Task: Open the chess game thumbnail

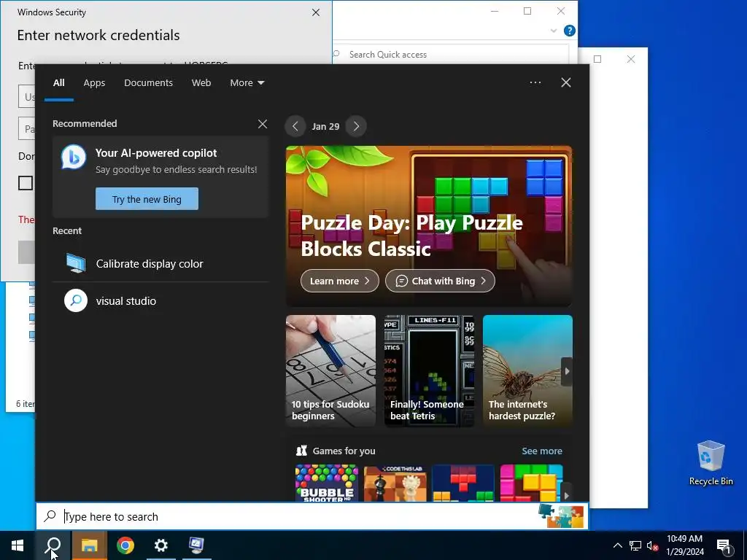Action: (x=395, y=483)
